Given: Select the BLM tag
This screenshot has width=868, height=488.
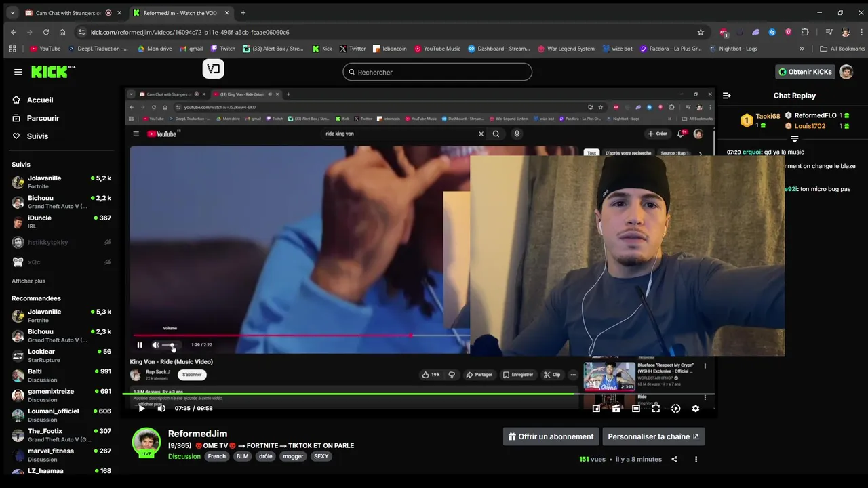Looking at the screenshot, I should [242, 456].
